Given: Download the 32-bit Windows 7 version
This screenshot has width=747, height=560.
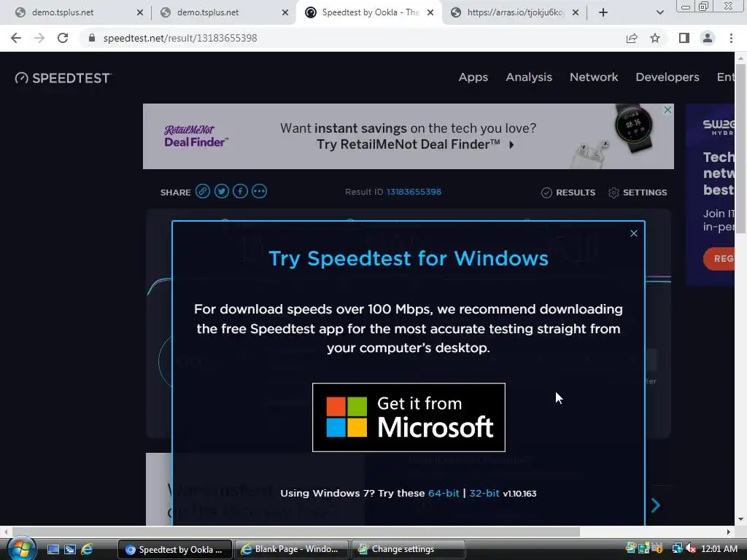Looking at the screenshot, I should pyautogui.click(x=484, y=494).
